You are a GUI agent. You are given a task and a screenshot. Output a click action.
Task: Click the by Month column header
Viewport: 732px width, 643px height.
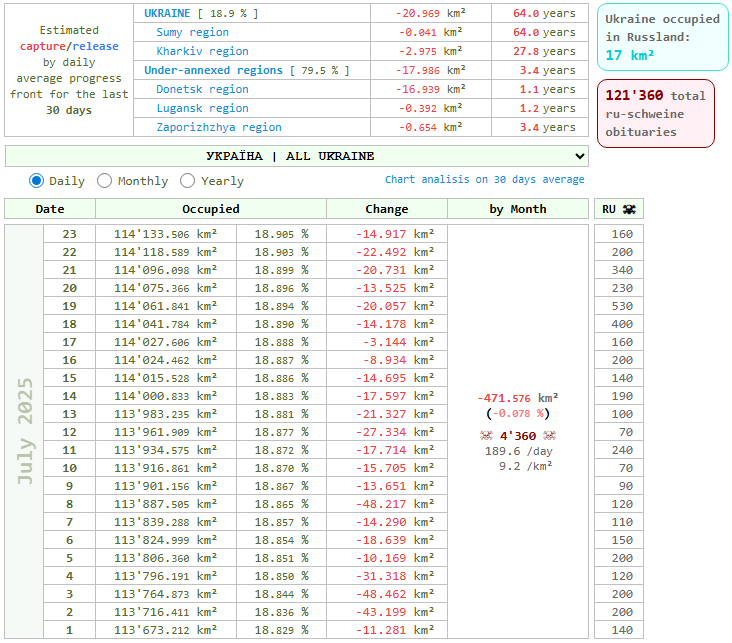518,209
